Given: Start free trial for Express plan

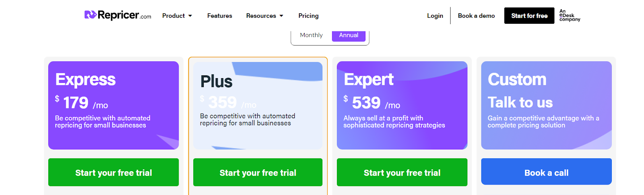Looking at the screenshot, I should (x=114, y=172).
